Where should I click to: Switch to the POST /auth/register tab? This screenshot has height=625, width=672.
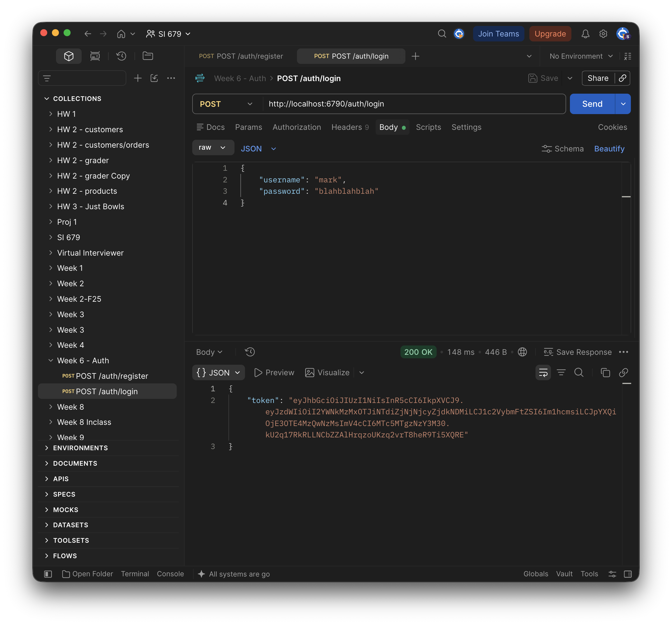click(241, 56)
